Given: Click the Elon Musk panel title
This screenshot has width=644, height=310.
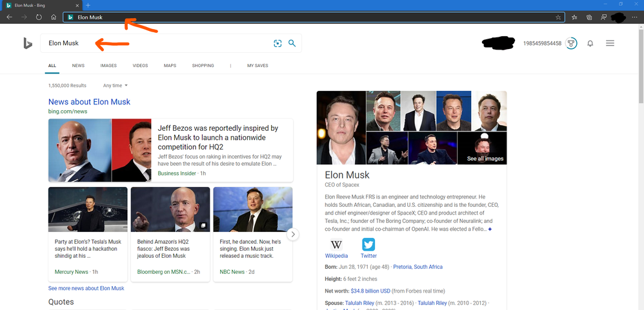Looking at the screenshot, I should pyautogui.click(x=347, y=175).
